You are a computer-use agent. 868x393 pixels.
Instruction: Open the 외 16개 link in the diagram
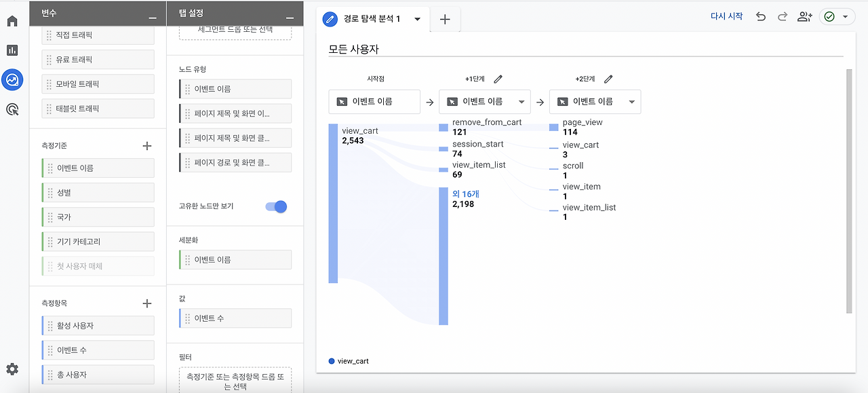(465, 194)
